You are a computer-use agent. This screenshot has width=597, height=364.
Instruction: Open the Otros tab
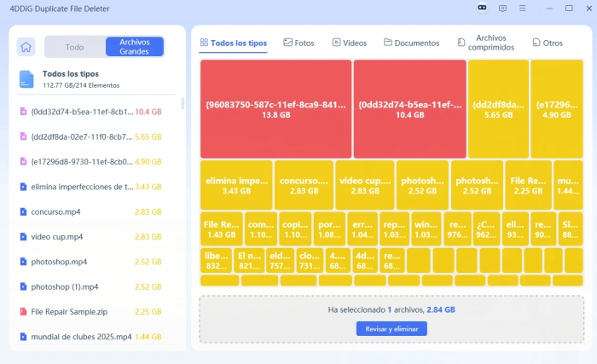(x=548, y=43)
